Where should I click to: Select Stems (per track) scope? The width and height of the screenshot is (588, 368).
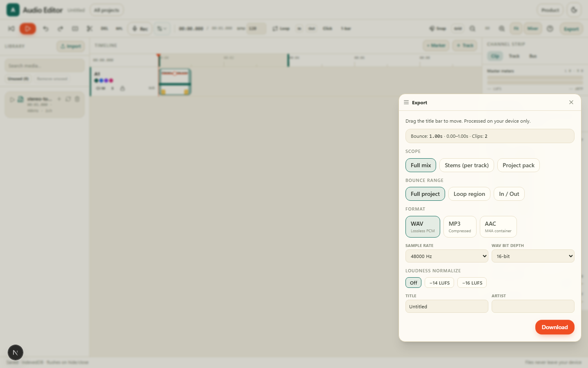[467, 165]
